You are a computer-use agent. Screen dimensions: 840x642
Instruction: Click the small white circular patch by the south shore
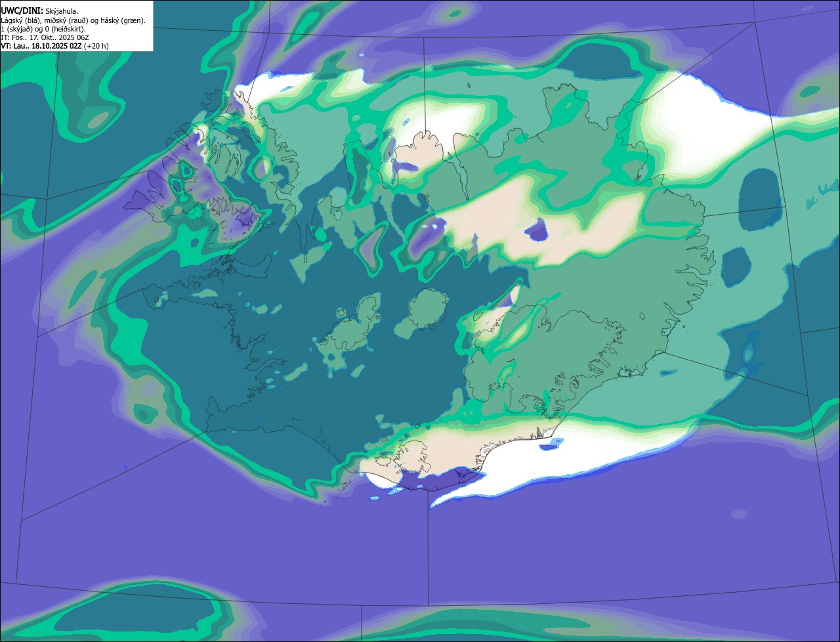tap(382, 481)
